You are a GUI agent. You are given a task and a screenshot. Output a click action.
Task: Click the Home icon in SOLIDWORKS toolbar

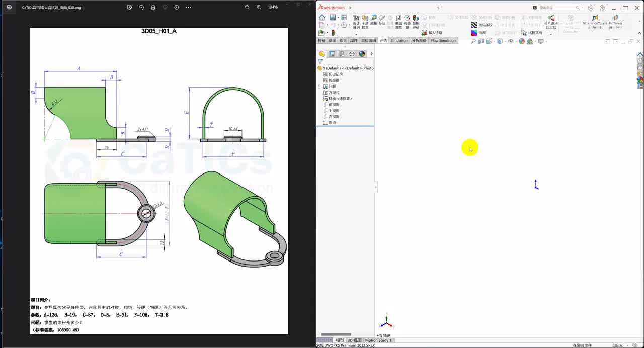322,17
